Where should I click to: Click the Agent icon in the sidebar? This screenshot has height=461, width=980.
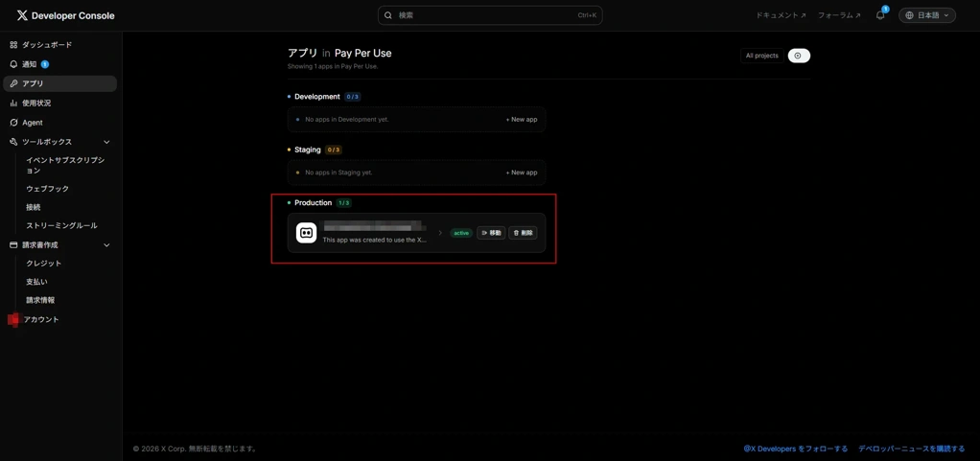click(x=13, y=123)
